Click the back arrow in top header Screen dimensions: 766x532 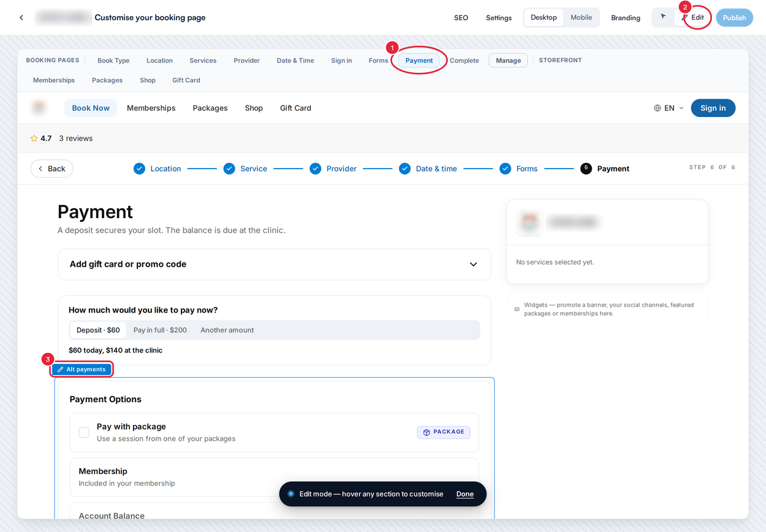(21, 18)
